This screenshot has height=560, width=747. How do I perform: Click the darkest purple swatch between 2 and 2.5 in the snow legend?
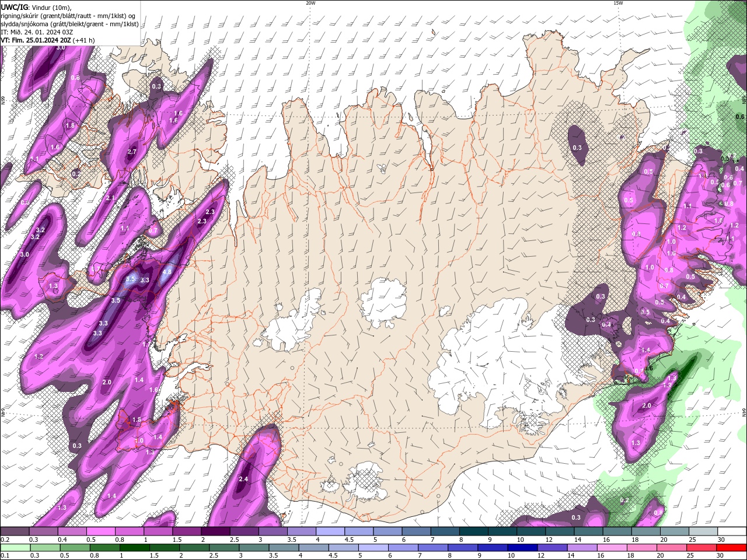[x=215, y=531]
